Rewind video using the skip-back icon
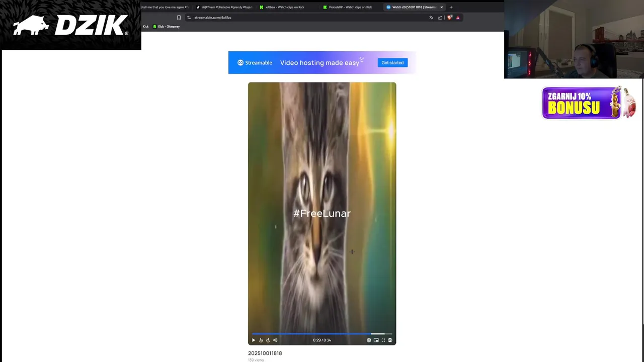Image resolution: width=644 pixels, height=362 pixels. [x=261, y=340]
